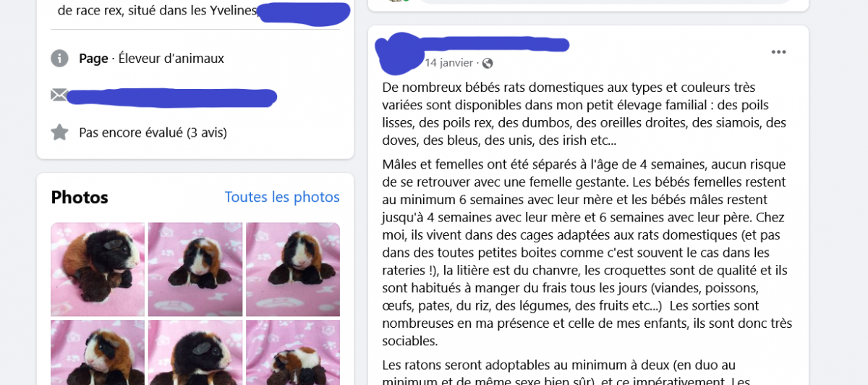Click Pas encore évalué (3 avis) text
This screenshot has height=385, width=868.
pyautogui.click(x=153, y=132)
